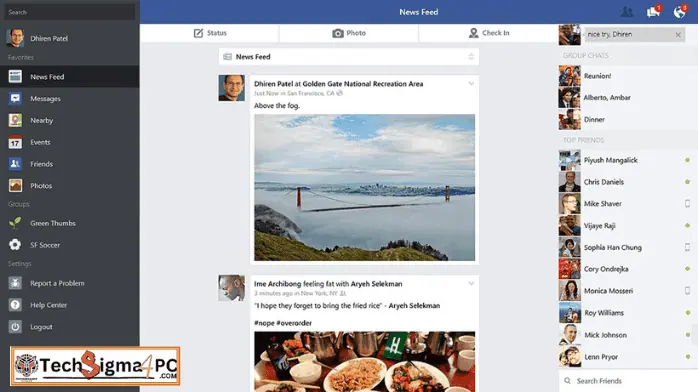Open the Reunion! group chat
This screenshot has width=698, height=392.
pos(628,76)
